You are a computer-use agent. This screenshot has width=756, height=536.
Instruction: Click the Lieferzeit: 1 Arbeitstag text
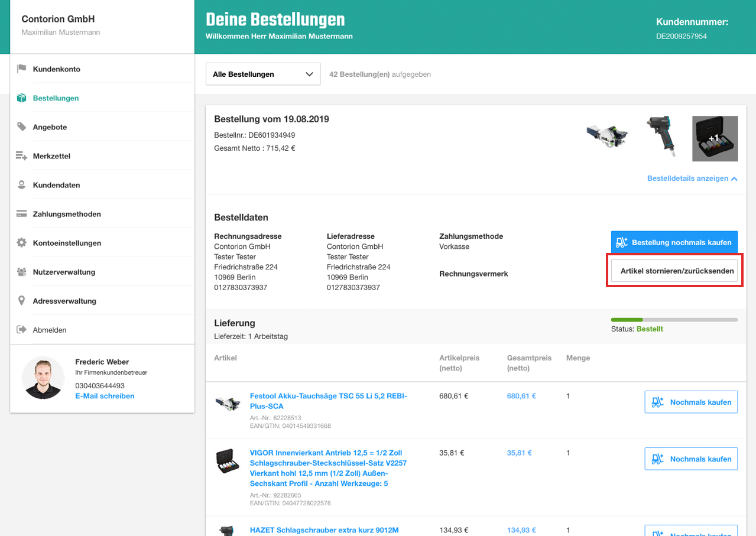click(x=251, y=336)
